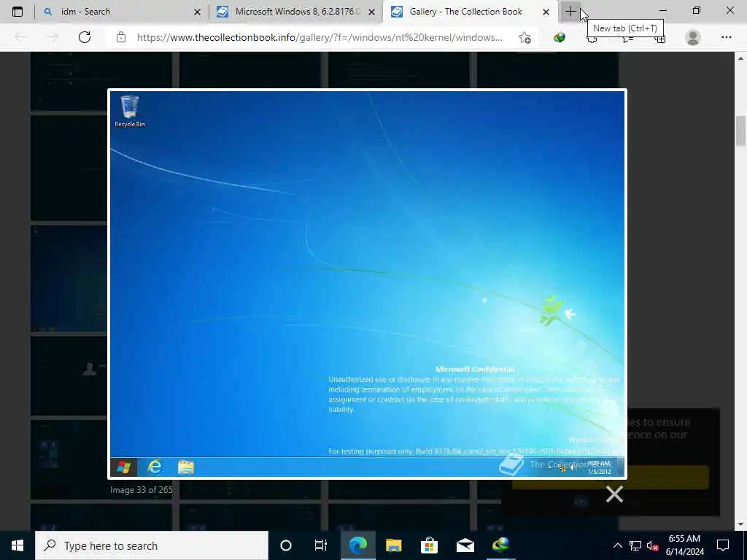
Task: Close the Gallery tab
Action: (546, 12)
